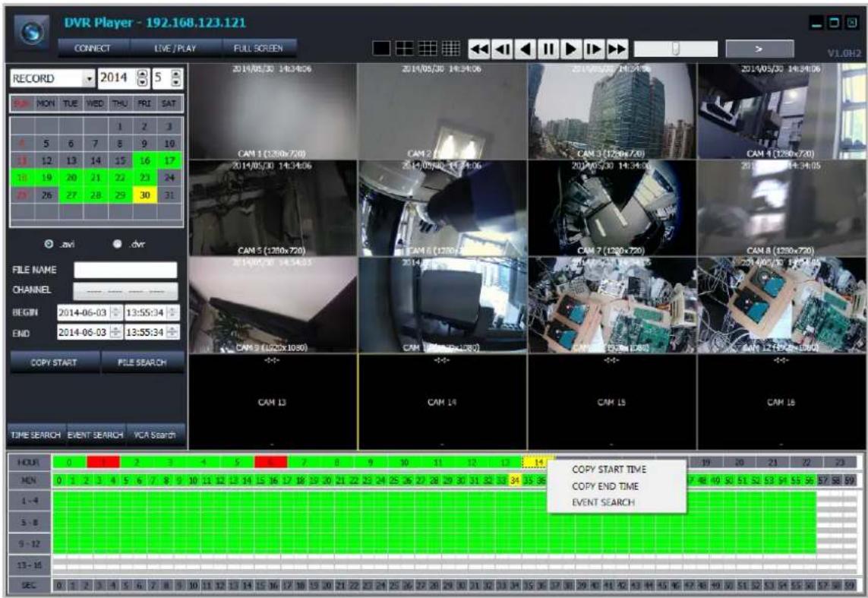Select day 27 on the calendar
This screenshot has height=598, width=868.
71,195
